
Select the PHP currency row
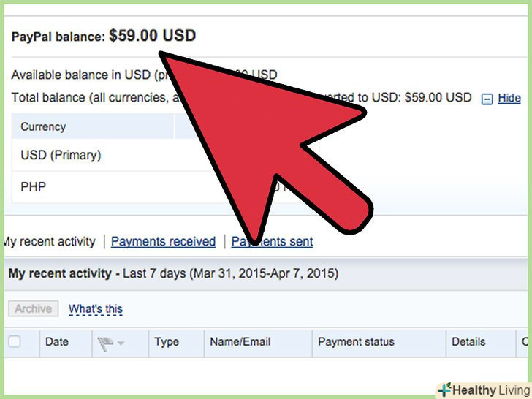pyautogui.click(x=34, y=187)
